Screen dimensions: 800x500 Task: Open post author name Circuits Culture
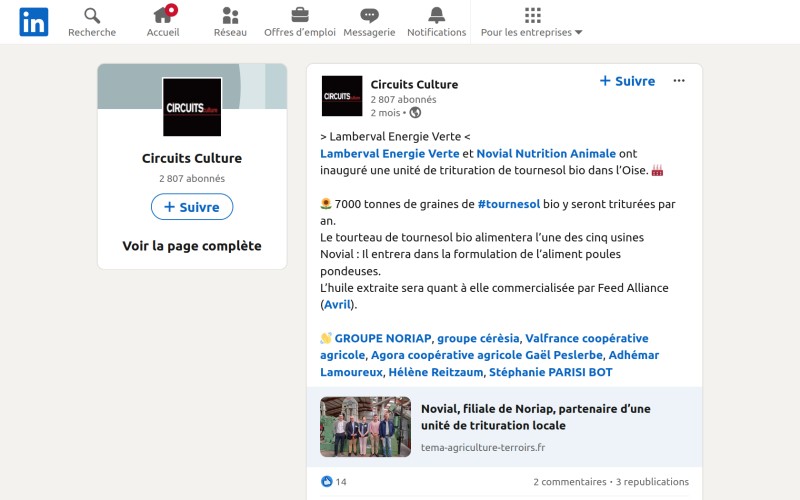414,84
